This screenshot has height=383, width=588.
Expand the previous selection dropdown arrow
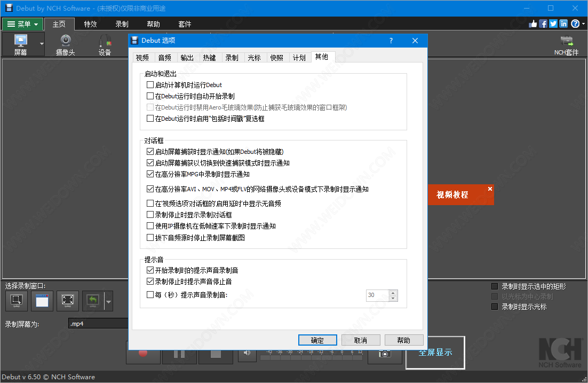point(109,302)
